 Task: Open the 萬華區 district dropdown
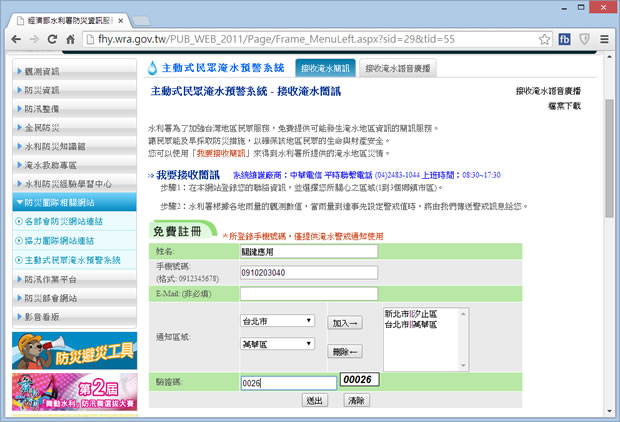(276, 344)
